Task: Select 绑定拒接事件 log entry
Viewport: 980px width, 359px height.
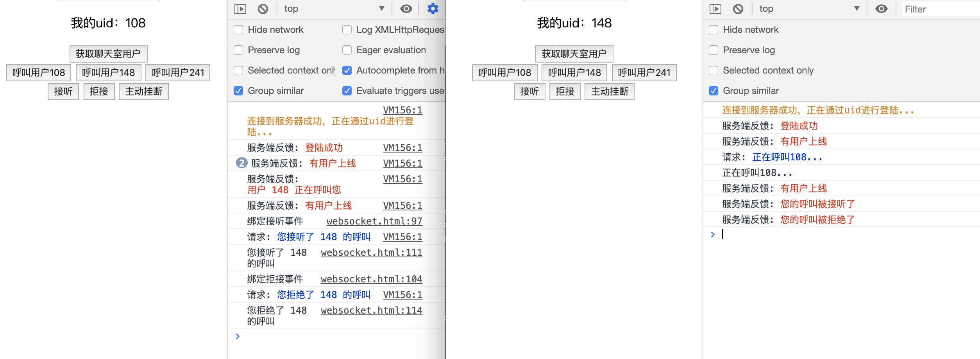Action: [x=275, y=279]
